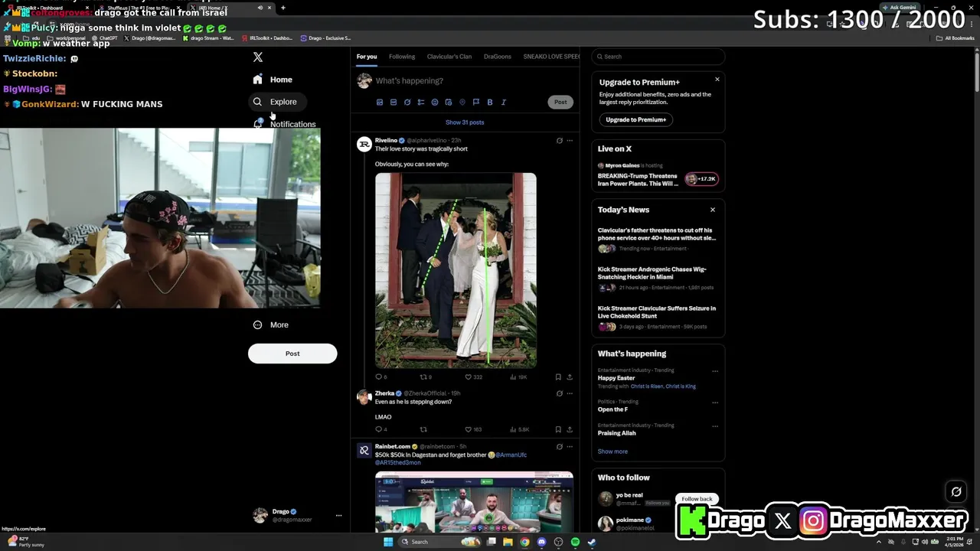This screenshot has height=551, width=980.
Task: Switch to the Following tab
Action: tap(402, 57)
